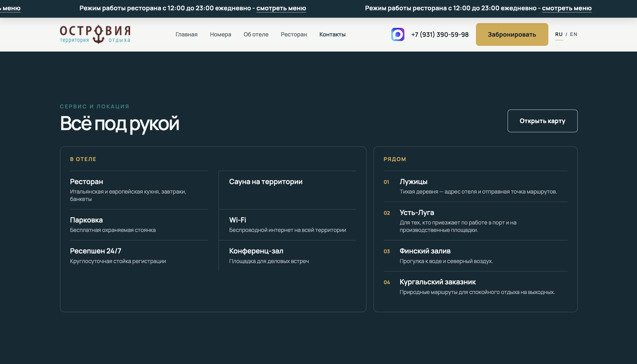Image resolution: width=637 pixels, height=364 pixels.
Task: Select the Всё под рукой heading
Action: pyautogui.click(x=120, y=124)
